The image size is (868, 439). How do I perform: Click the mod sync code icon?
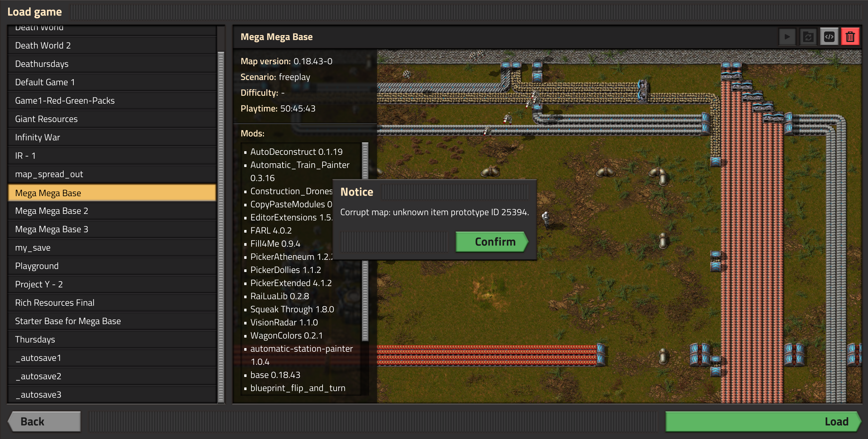(829, 37)
